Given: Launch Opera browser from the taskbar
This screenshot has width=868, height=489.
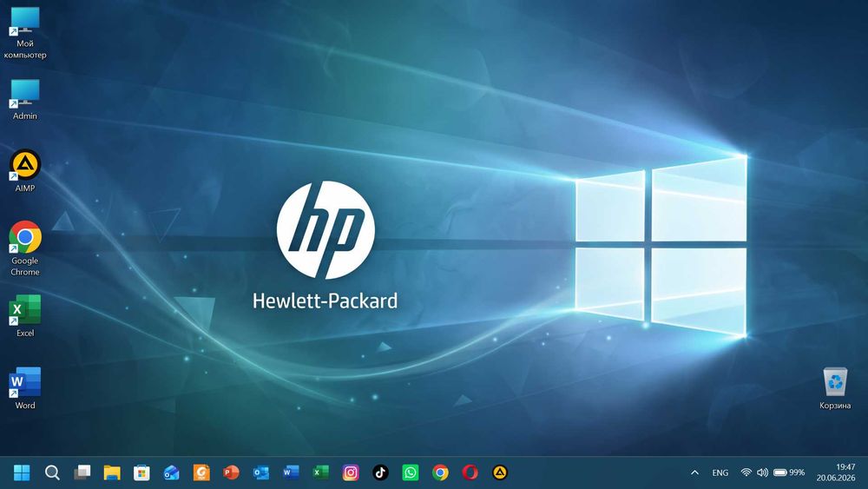Looking at the screenshot, I should tap(470, 472).
